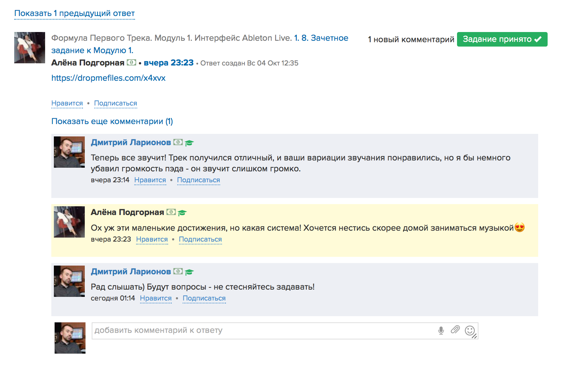Click graduation cap icon in Алёна's comment
Screen dimensions: 588x366
[182, 213]
